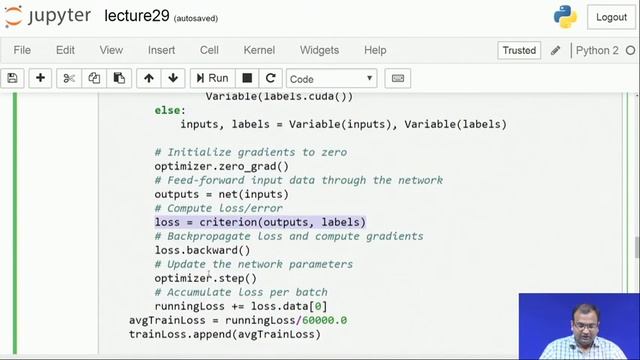640x360 pixels.
Task: Click the optimizer.step() code line
Action: click(206, 278)
